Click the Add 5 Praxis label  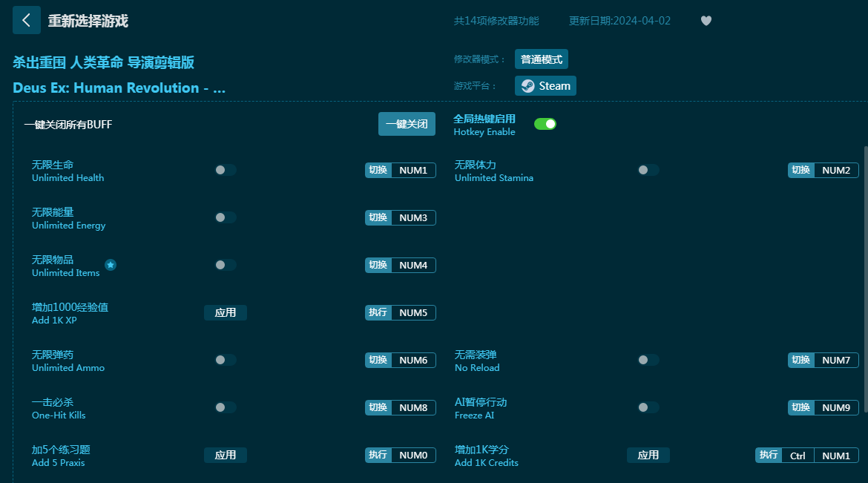61,456
